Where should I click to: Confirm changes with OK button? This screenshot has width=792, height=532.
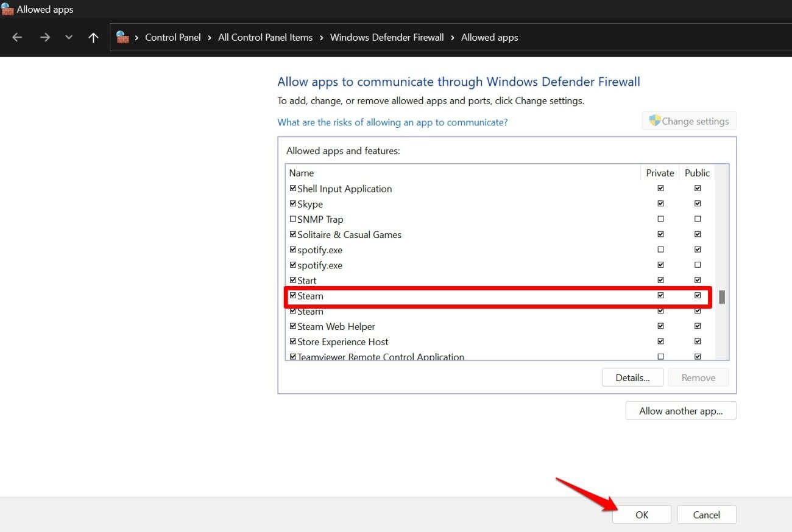click(642, 515)
